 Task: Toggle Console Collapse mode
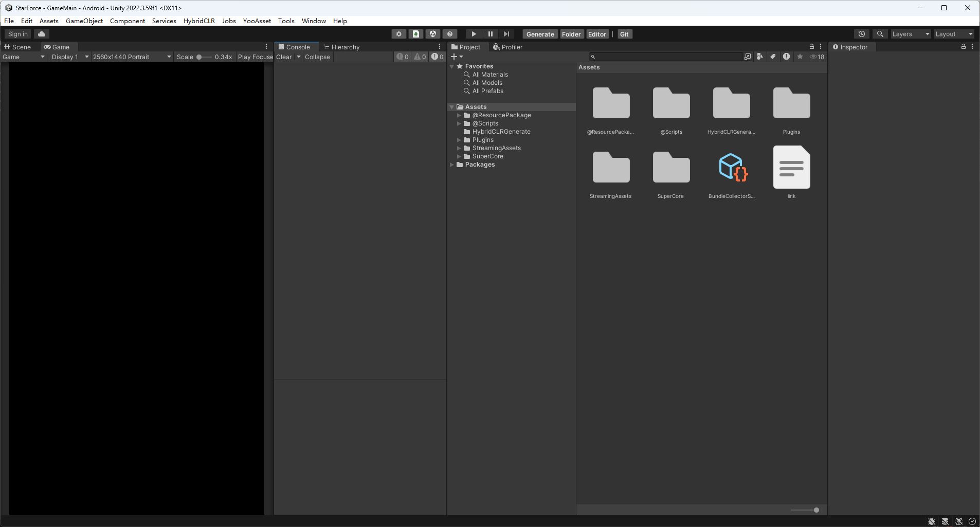[317, 57]
